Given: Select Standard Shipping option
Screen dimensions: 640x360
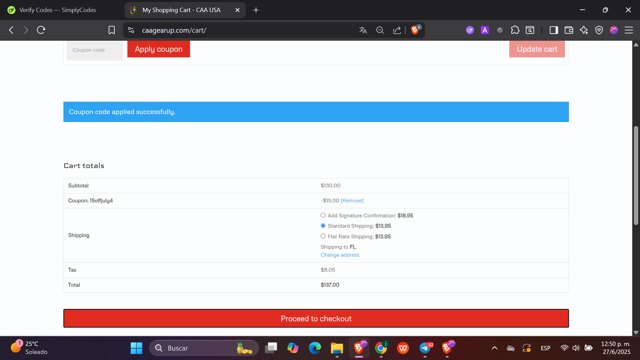Looking at the screenshot, I should [323, 226].
